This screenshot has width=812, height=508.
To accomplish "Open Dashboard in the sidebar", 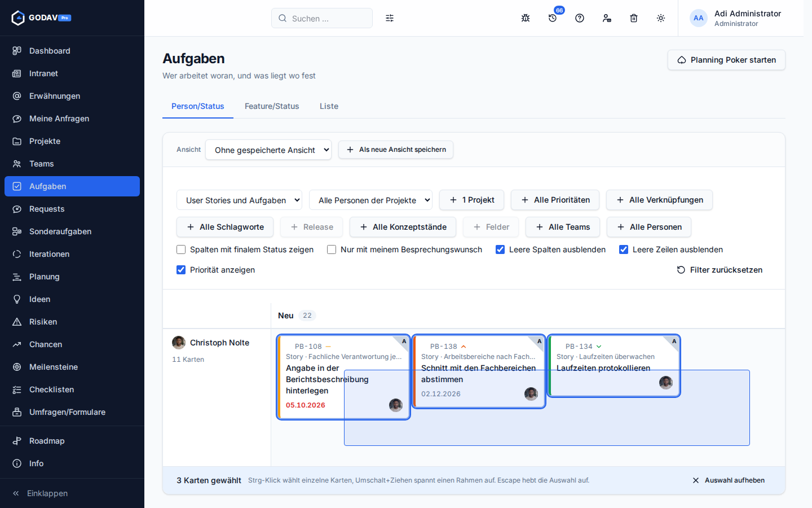I will 72,51.
